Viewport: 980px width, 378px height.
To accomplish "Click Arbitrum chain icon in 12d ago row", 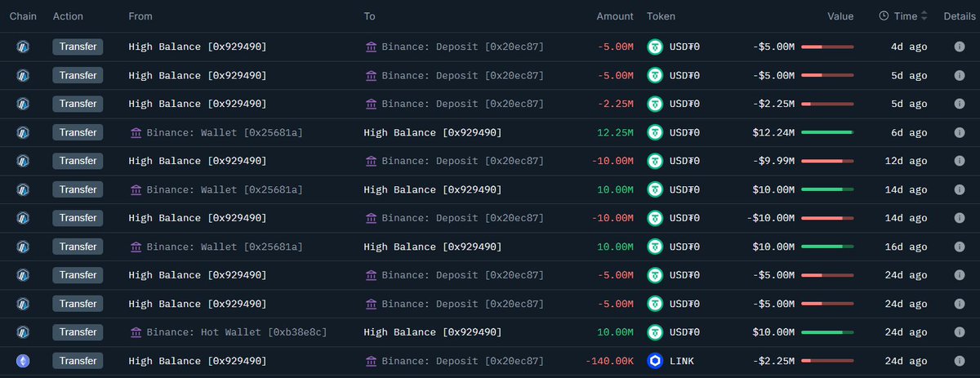I will point(23,161).
